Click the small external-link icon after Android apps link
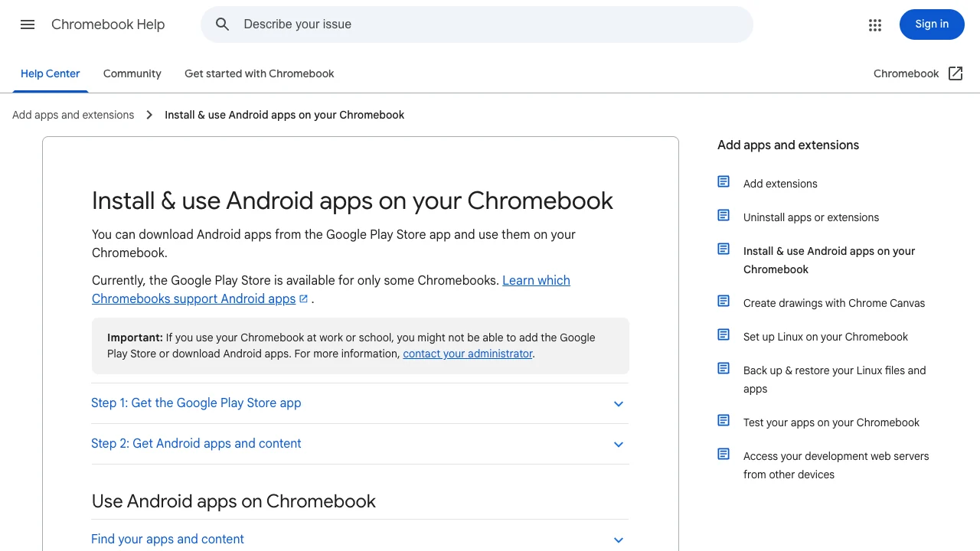The width and height of the screenshot is (980, 551). 303,299
